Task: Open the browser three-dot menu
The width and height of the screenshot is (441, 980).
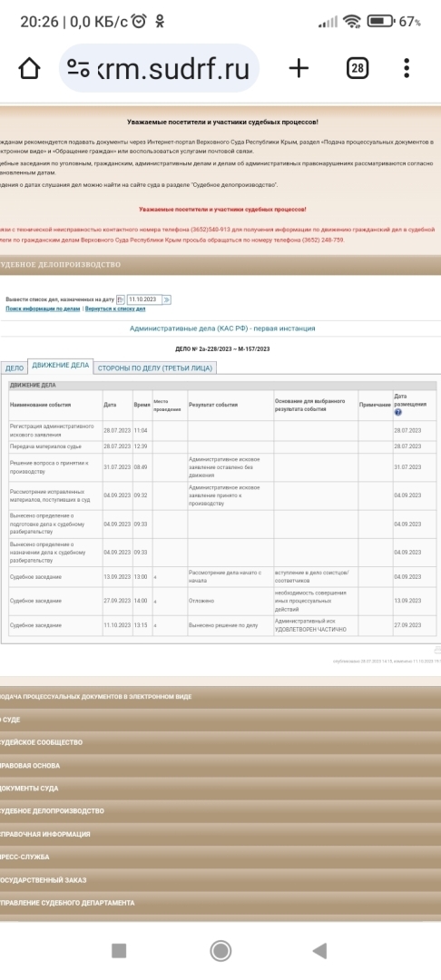Action: [x=407, y=68]
